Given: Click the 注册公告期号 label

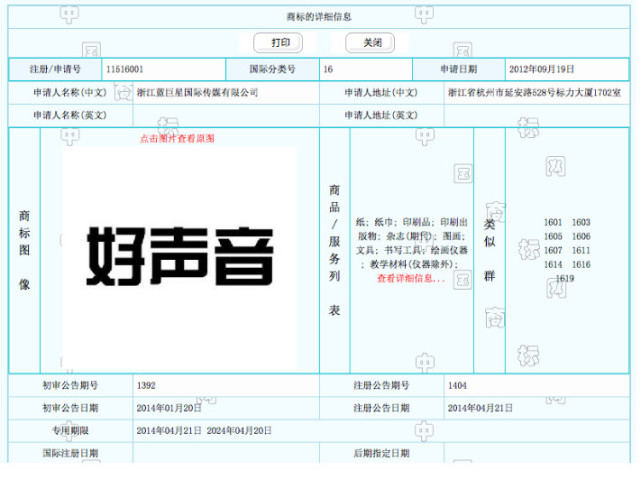Looking at the screenshot, I should click(381, 386).
